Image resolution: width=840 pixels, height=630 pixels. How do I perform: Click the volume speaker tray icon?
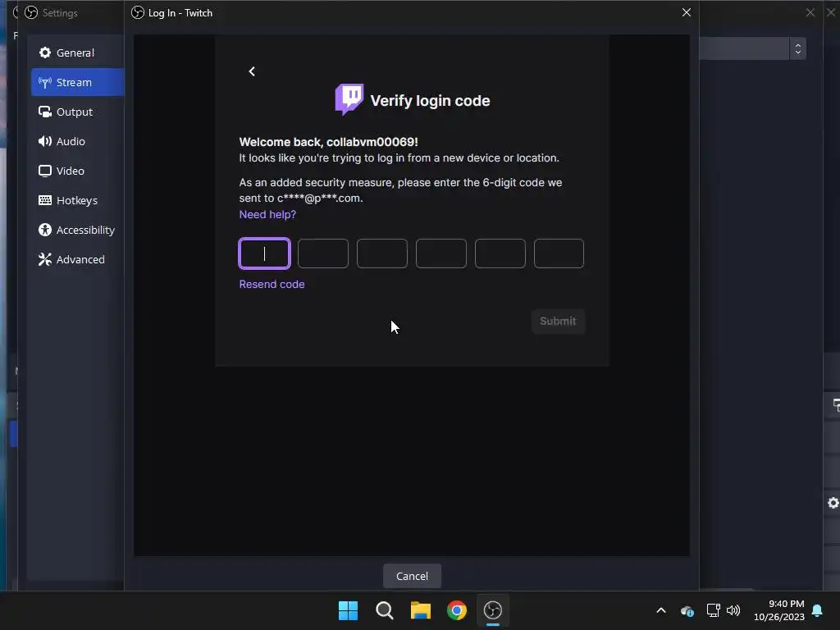click(x=733, y=610)
